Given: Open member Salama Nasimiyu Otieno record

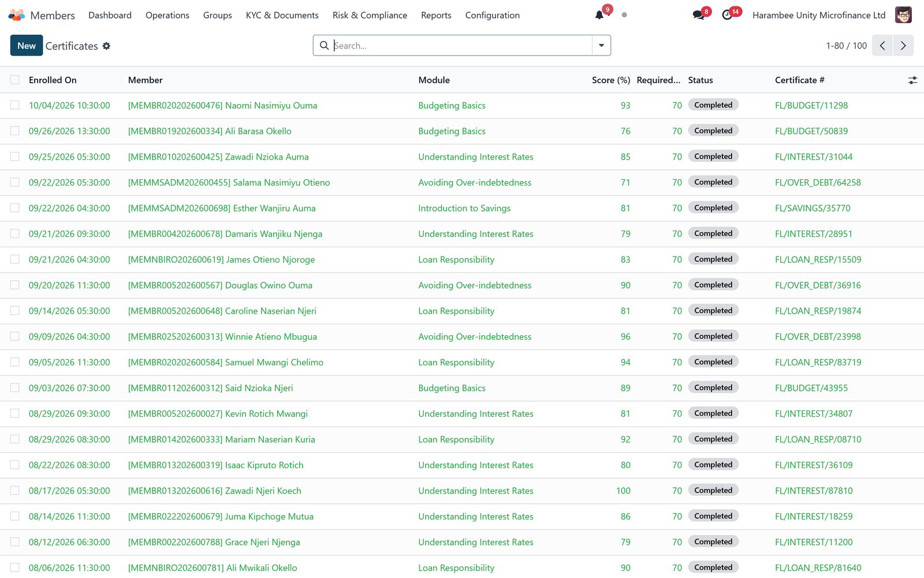Looking at the screenshot, I should click(x=229, y=183).
